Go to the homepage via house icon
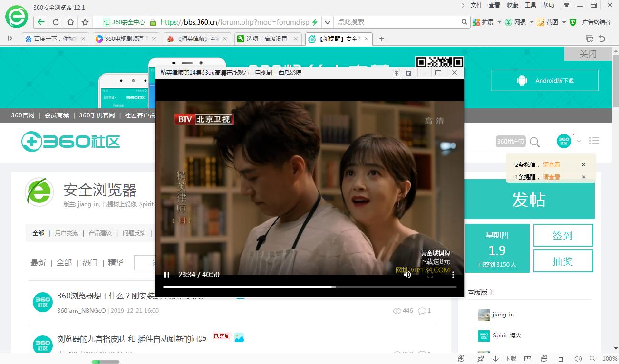 [70, 22]
